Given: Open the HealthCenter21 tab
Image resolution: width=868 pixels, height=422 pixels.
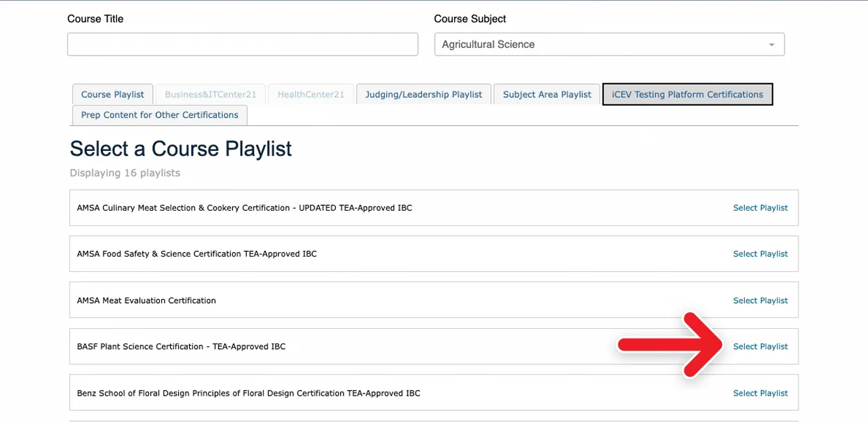Looking at the screenshot, I should click(311, 95).
